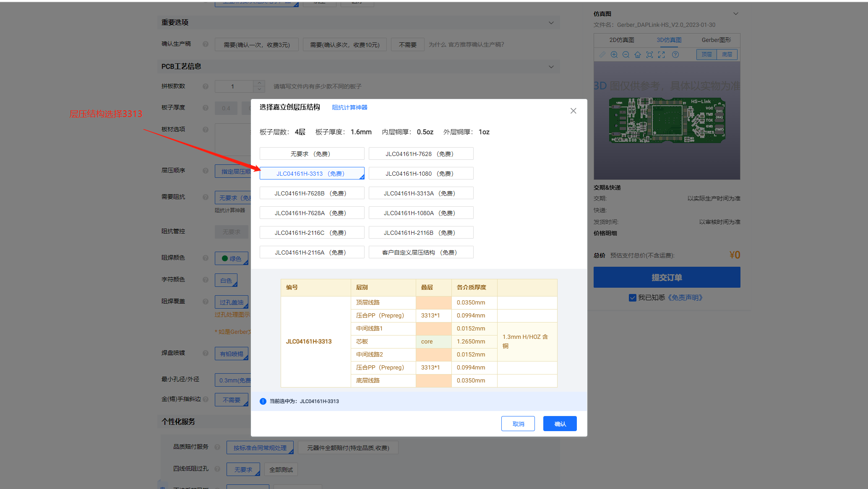Select JLC04161H-7628 stackup option

[421, 154]
